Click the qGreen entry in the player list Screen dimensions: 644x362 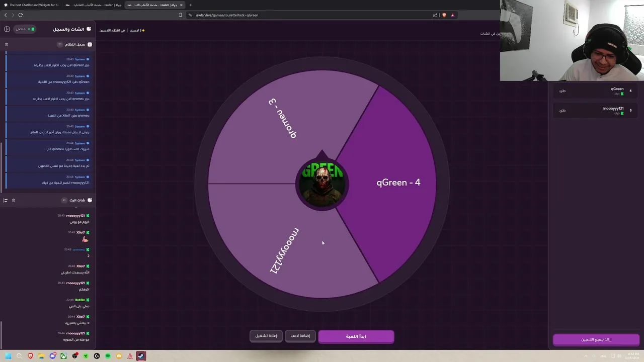(x=595, y=91)
